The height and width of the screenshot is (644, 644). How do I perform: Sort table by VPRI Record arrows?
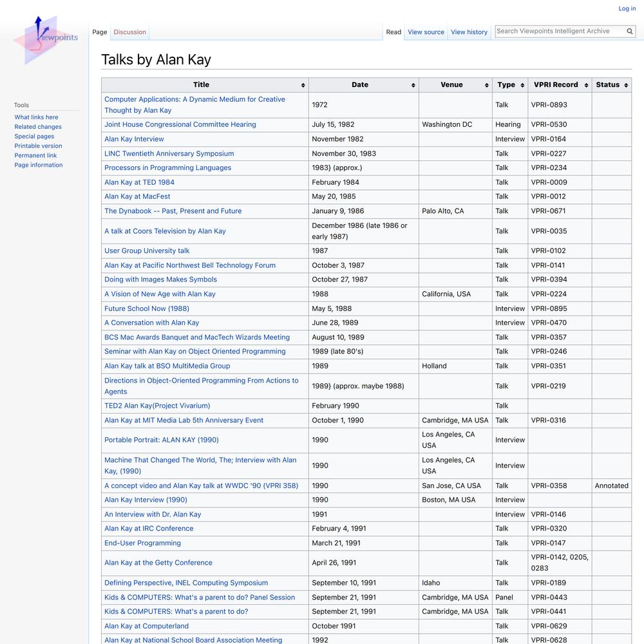coord(587,85)
